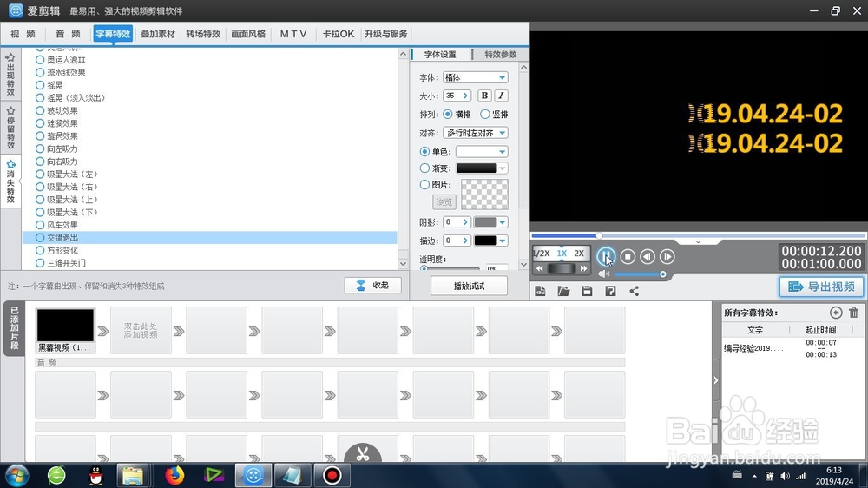Pause the video preview playback
Screen dimensions: 868x488
[x=606, y=256]
